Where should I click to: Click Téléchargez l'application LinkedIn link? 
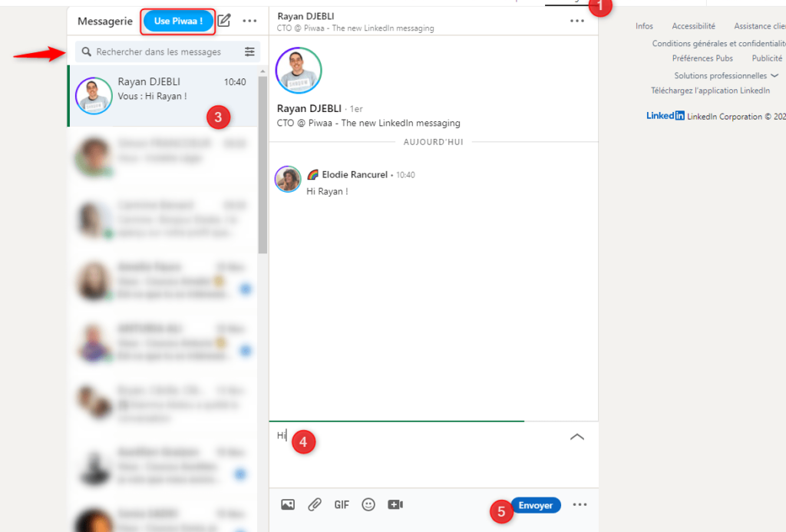point(710,91)
